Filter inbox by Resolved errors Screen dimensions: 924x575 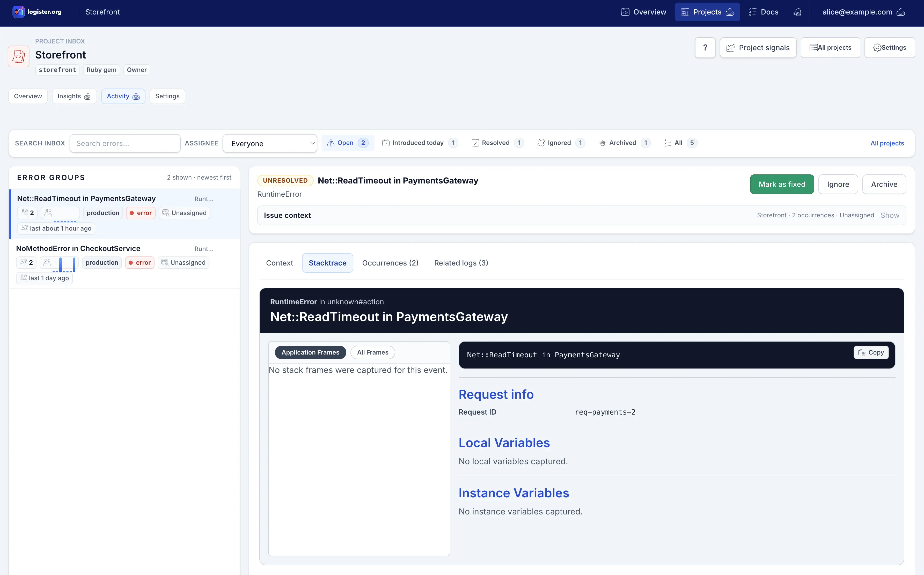497,143
